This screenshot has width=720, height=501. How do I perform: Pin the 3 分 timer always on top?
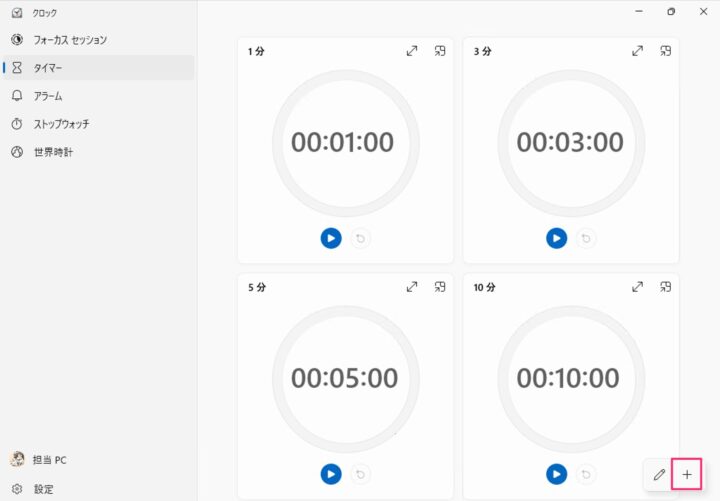click(666, 51)
